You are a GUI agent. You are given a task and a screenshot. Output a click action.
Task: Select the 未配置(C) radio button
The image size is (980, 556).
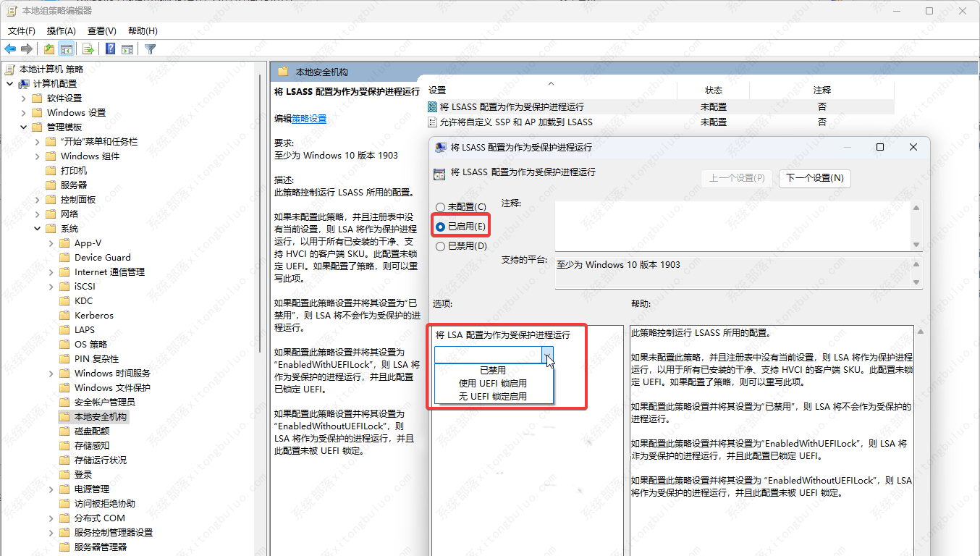(441, 207)
